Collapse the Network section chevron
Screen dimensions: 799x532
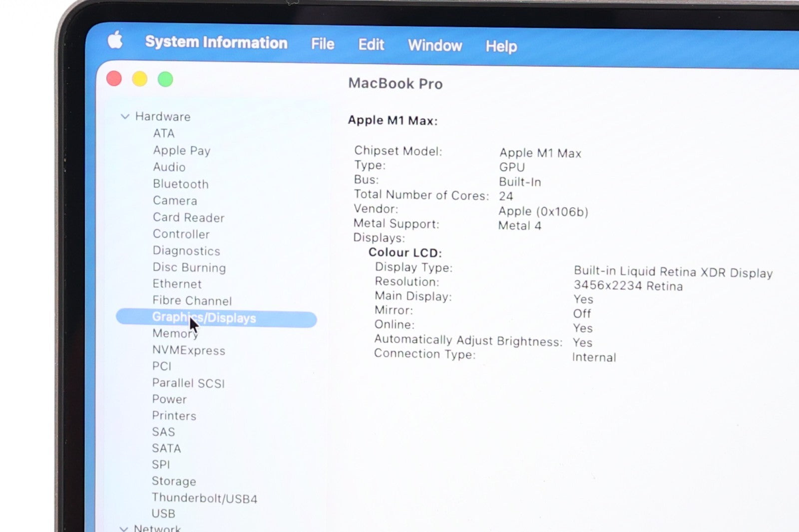pyautogui.click(x=124, y=528)
